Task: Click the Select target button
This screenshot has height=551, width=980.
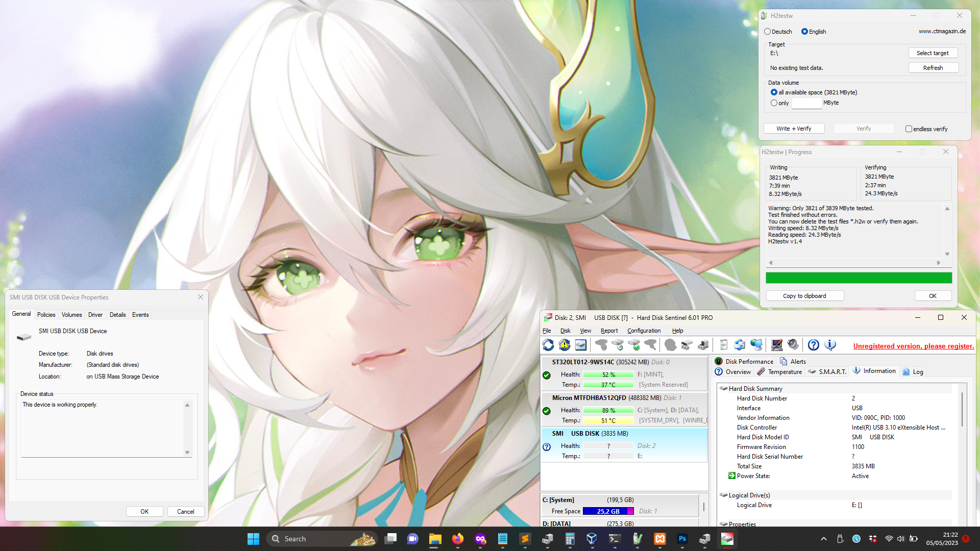Action: tap(933, 53)
